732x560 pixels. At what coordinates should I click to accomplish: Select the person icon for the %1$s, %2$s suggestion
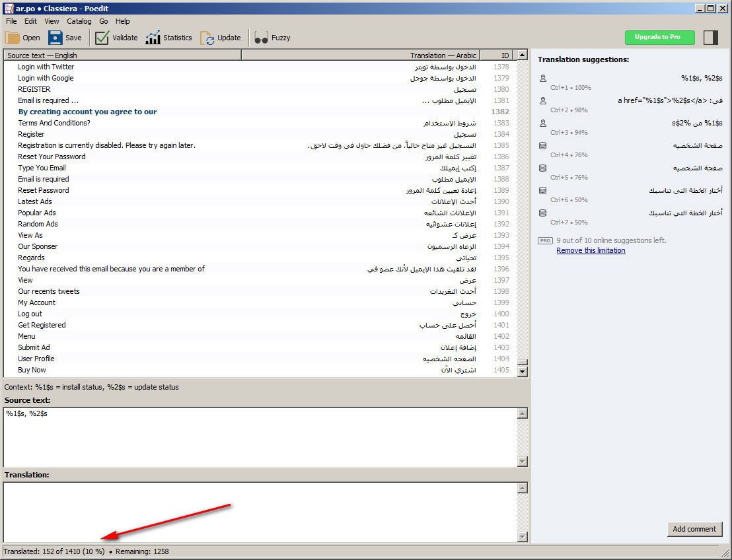coord(542,79)
